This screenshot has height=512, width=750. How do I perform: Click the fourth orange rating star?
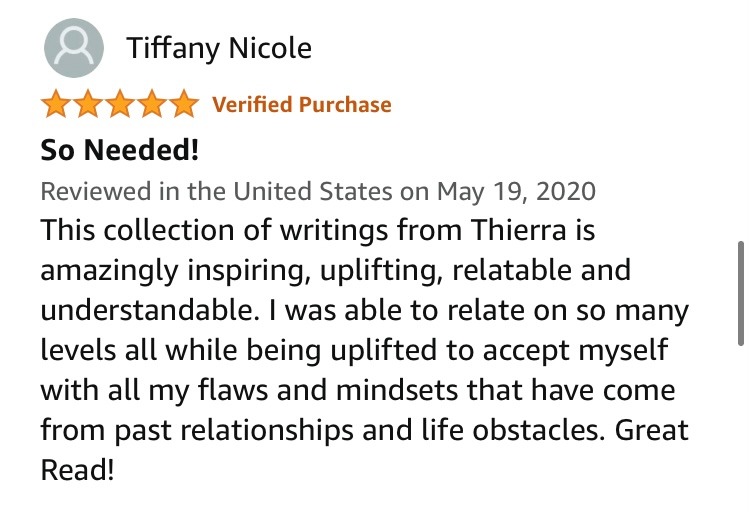[152, 104]
